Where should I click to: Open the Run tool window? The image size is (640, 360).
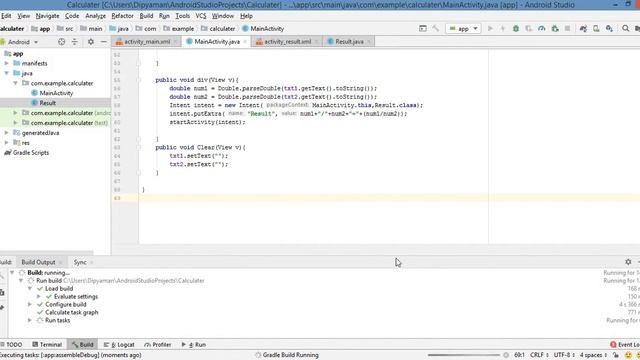pyautogui.click(x=194, y=344)
